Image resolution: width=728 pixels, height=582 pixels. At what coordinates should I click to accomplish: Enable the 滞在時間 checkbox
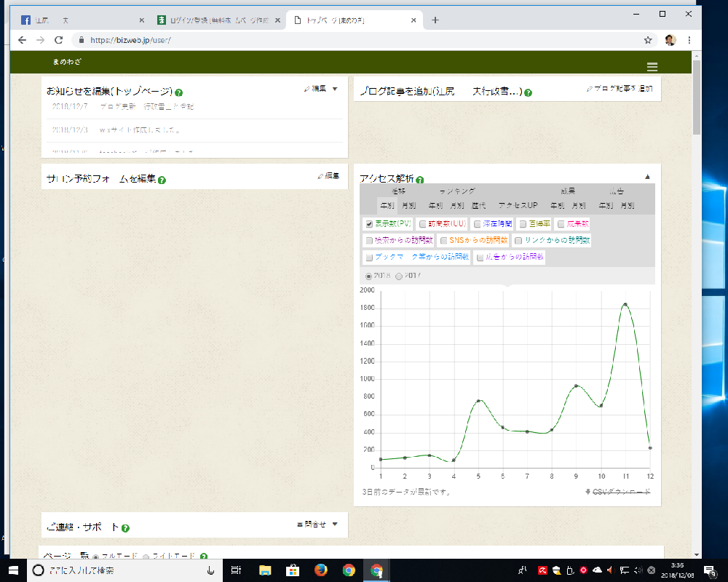point(478,224)
